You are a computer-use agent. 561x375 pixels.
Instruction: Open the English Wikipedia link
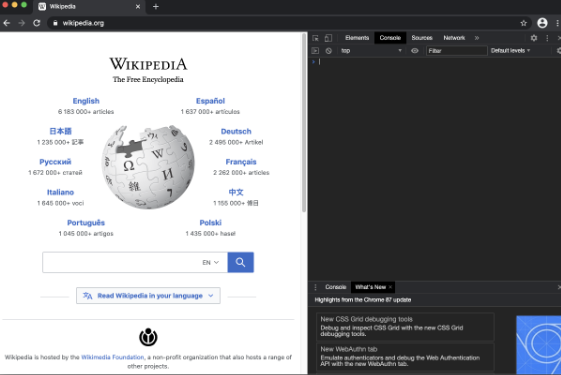pyautogui.click(x=86, y=101)
